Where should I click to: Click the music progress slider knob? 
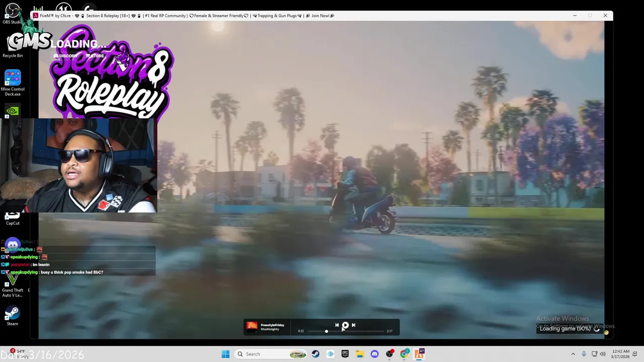pos(326,331)
